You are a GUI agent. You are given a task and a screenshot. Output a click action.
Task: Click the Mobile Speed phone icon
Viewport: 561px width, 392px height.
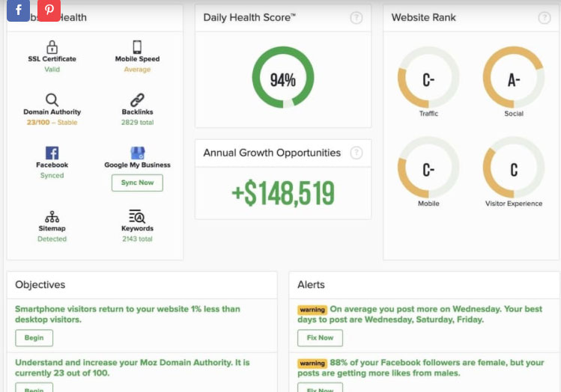click(x=137, y=46)
